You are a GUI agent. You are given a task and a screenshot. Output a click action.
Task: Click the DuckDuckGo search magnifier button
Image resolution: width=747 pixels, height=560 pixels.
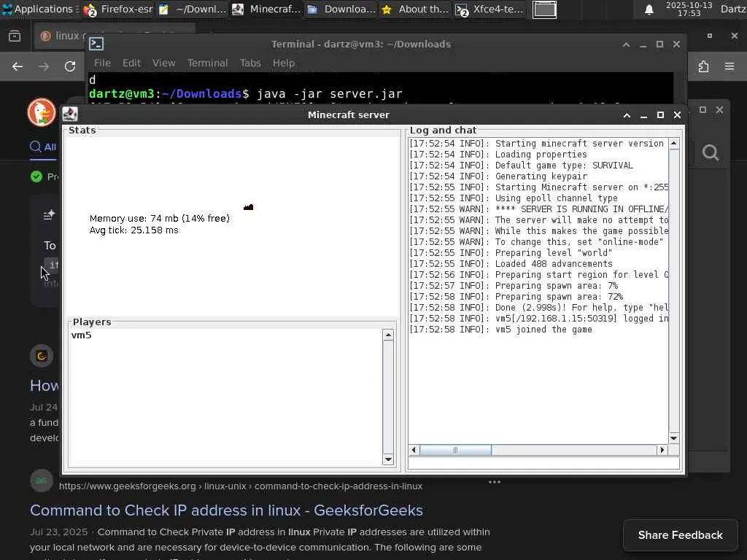pyautogui.click(x=711, y=153)
